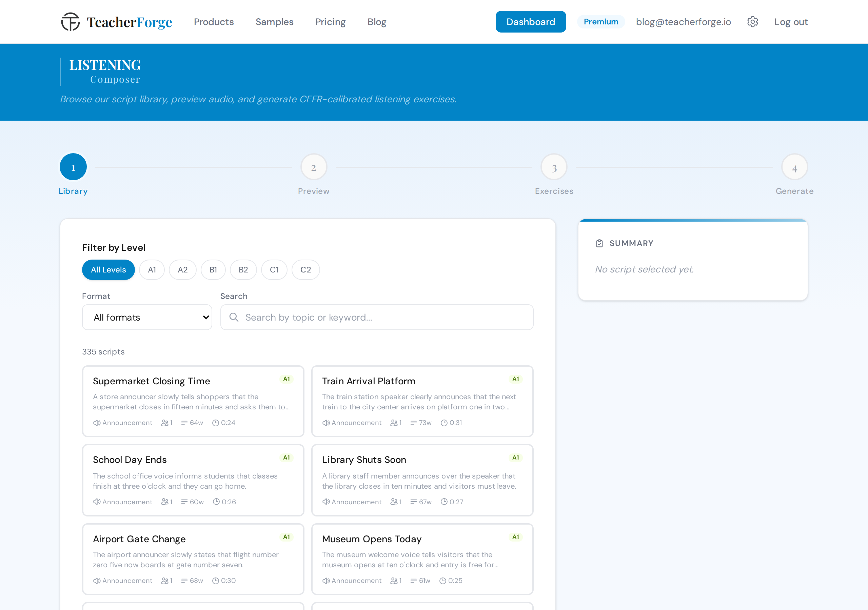
Task: Filter scripts by C2 level
Action: click(305, 269)
